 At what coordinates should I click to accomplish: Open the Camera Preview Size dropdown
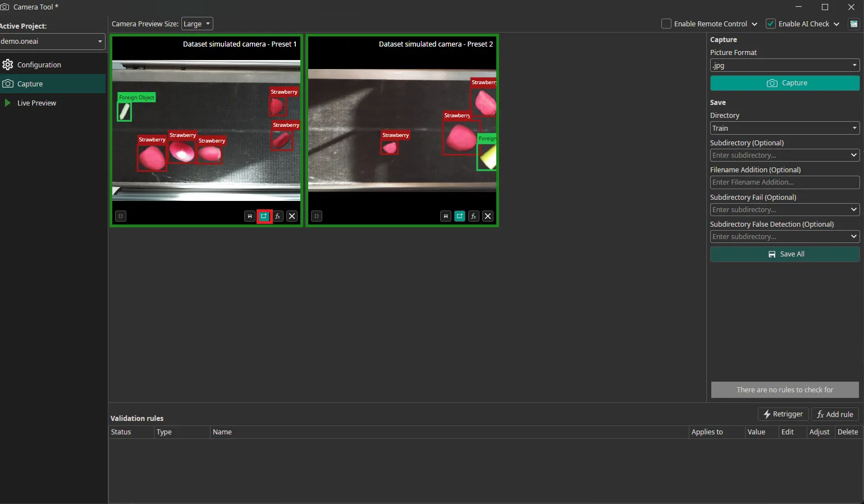coord(197,24)
